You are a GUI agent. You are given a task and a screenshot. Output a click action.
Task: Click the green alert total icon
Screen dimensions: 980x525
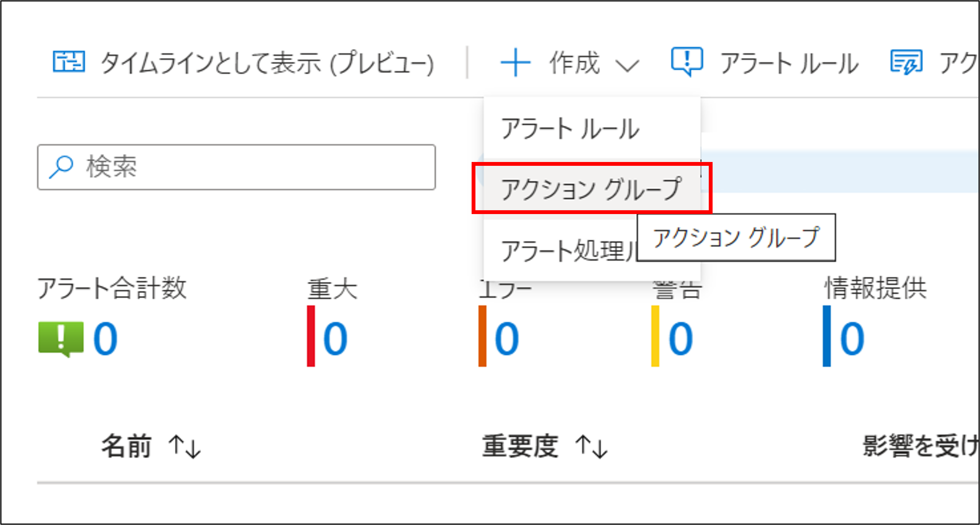click(61, 339)
